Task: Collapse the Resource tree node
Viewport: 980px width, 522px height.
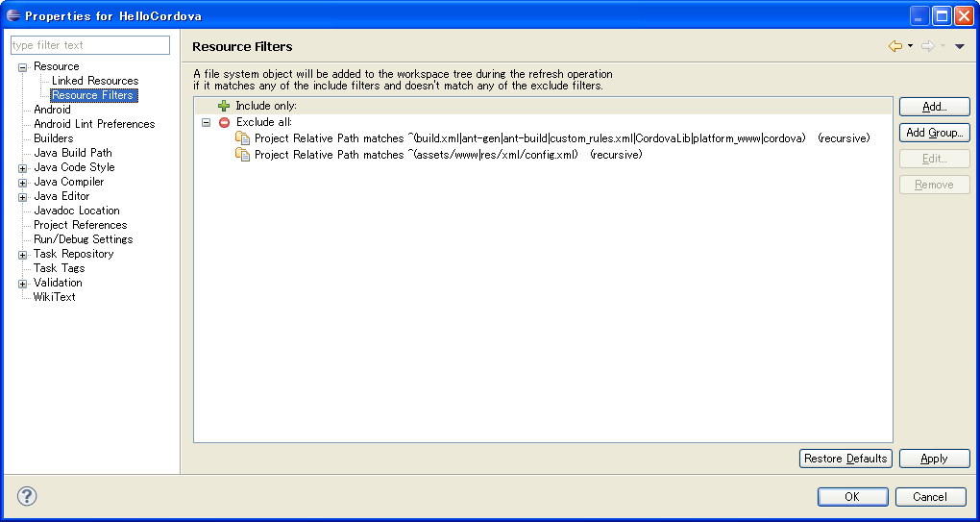Action: pyautogui.click(x=23, y=67)
